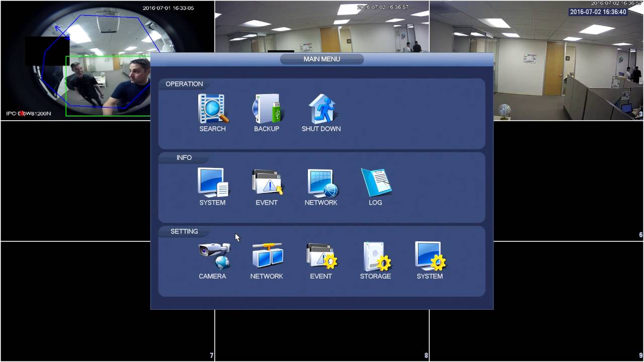The image size is (644, 362).
Task: Open System settings gear icon under Setting
Action: coord(430,256)
